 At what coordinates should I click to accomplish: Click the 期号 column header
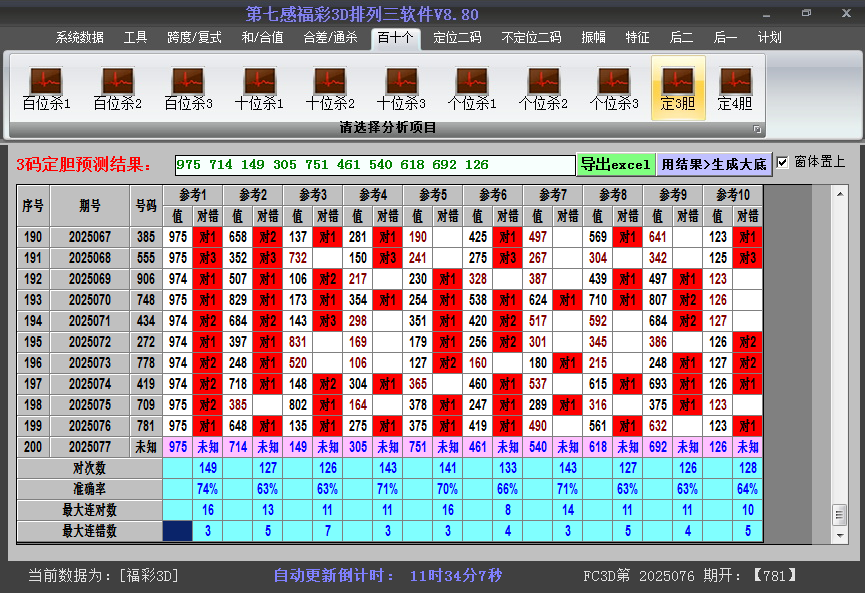pyautogui.click(x=90, y=206)
